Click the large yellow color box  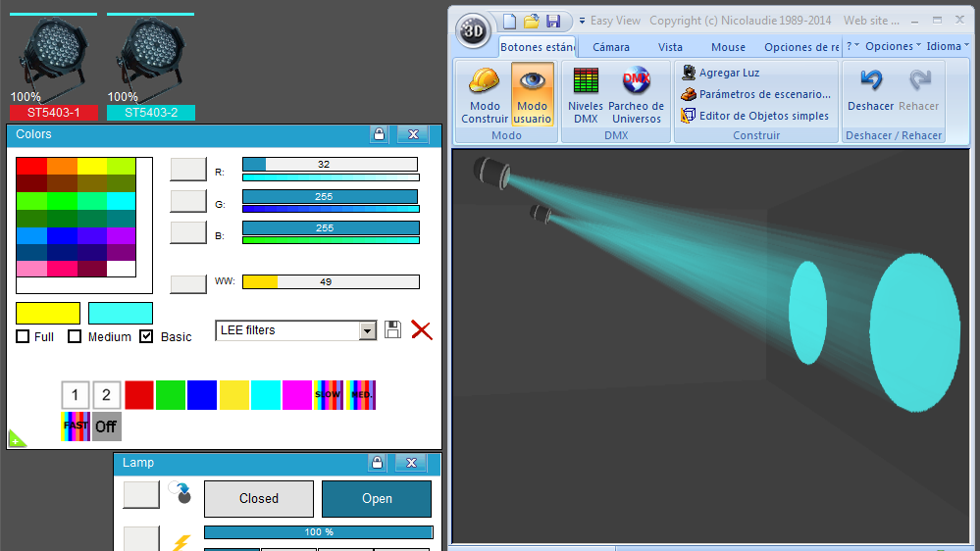pos(48,313)
